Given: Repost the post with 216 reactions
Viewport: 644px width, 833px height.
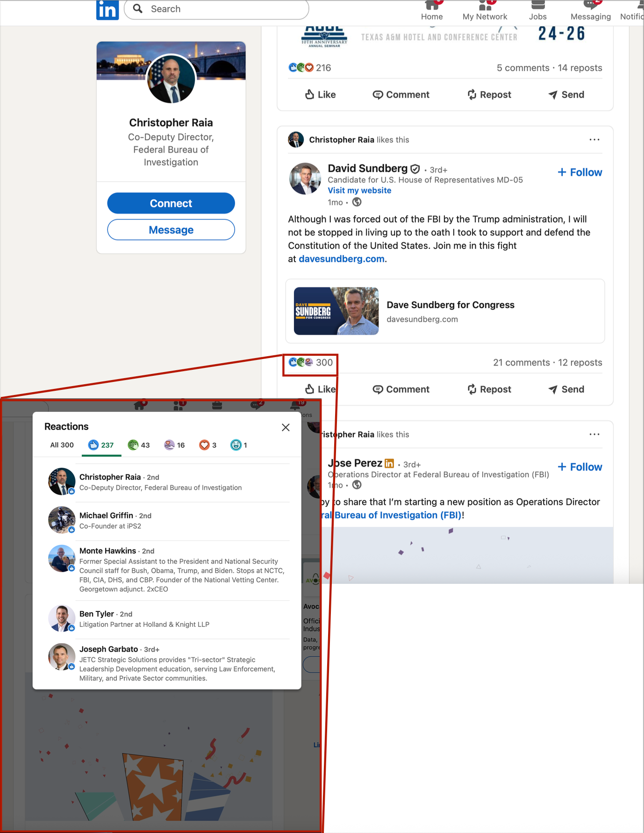Looking at the screenshot, I should coord(489,94).
